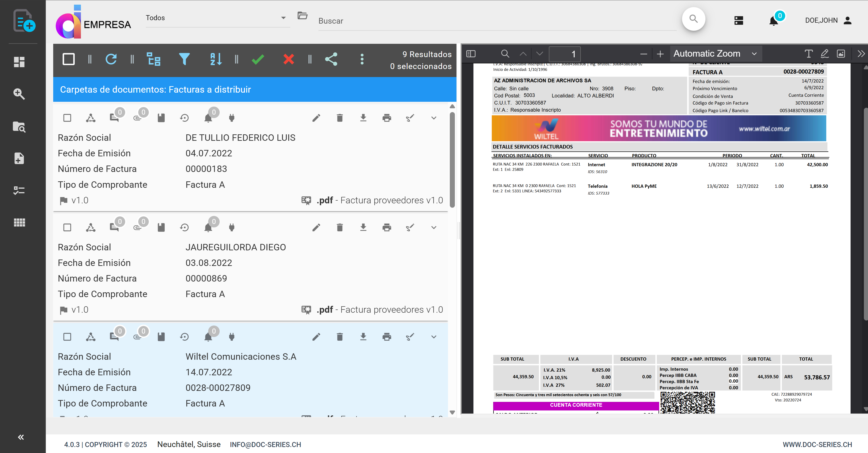Toggle PDF viewer sidebar panel
The image size is (868, 453).
(471, 54)
